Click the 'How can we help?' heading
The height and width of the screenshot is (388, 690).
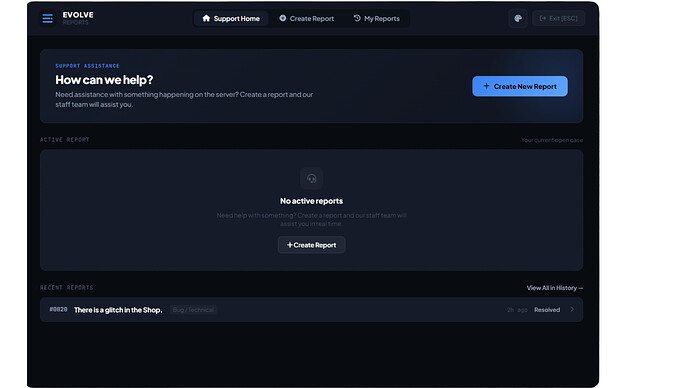[104, 80]
